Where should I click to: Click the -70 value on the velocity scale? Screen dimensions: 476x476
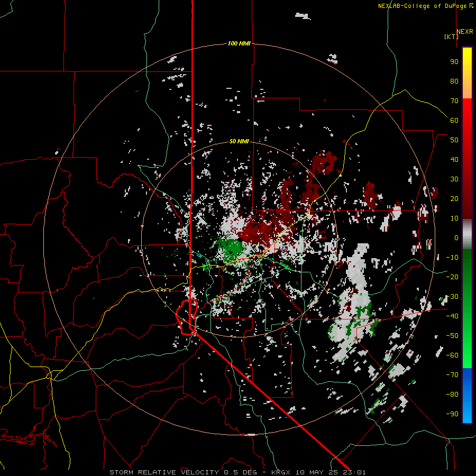tap(452, 375)
